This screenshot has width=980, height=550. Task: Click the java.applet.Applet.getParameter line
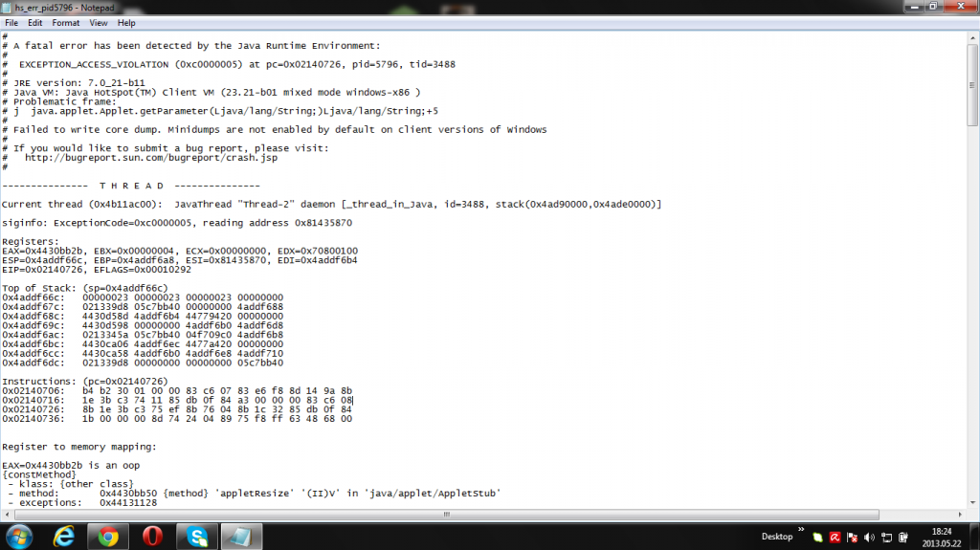(x=220, y=111)
